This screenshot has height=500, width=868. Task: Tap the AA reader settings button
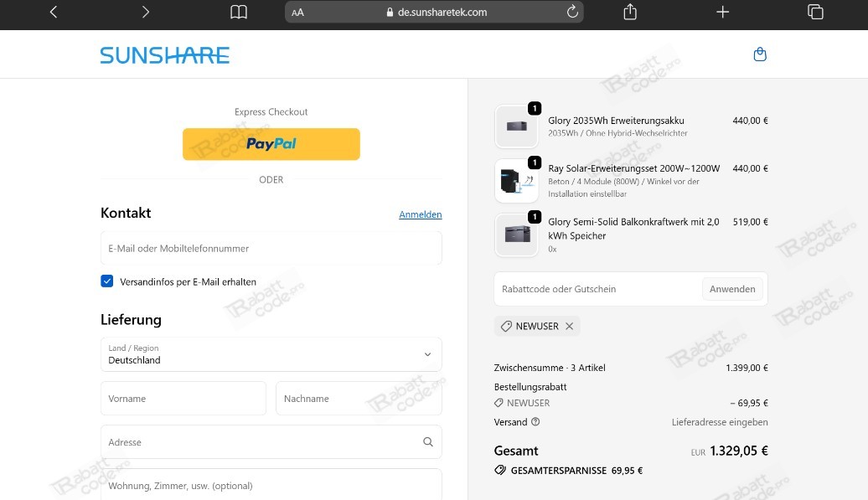[x=297, y=13]
